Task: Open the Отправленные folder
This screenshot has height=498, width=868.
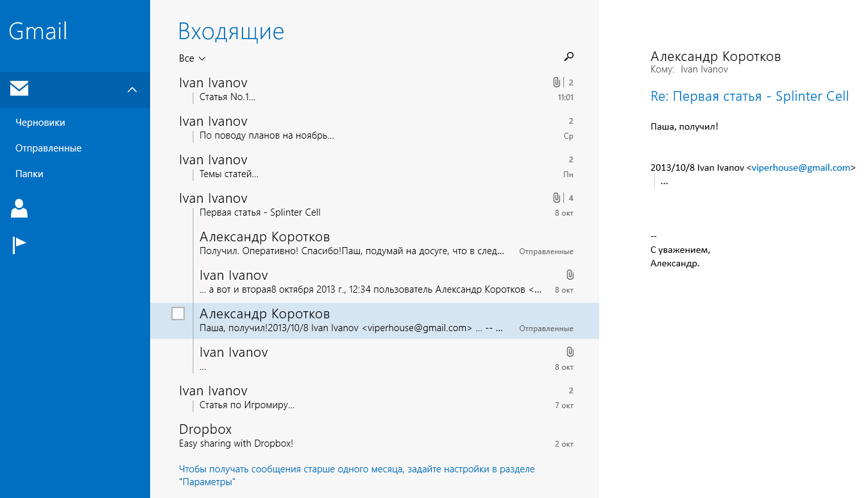Action: pyautogui.click(x=49, y=148)
